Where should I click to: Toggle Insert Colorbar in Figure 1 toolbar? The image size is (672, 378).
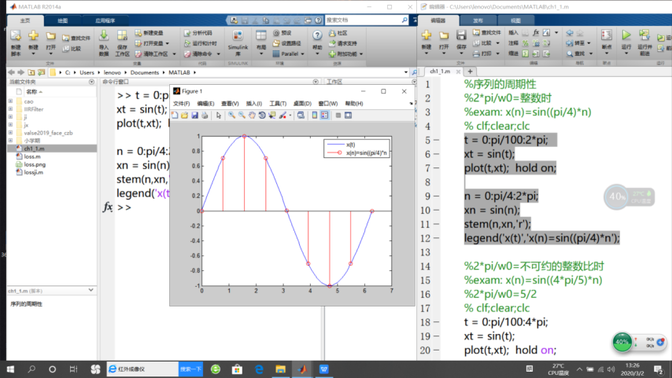pos(315,115)
